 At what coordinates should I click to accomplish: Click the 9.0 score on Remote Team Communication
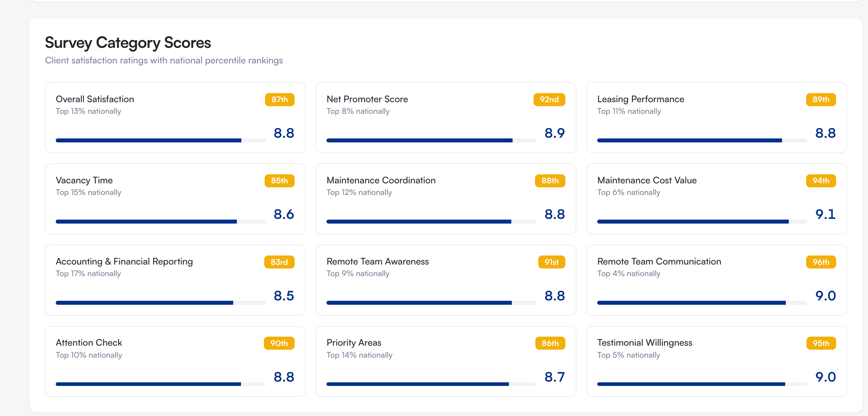tap(826, 296)
